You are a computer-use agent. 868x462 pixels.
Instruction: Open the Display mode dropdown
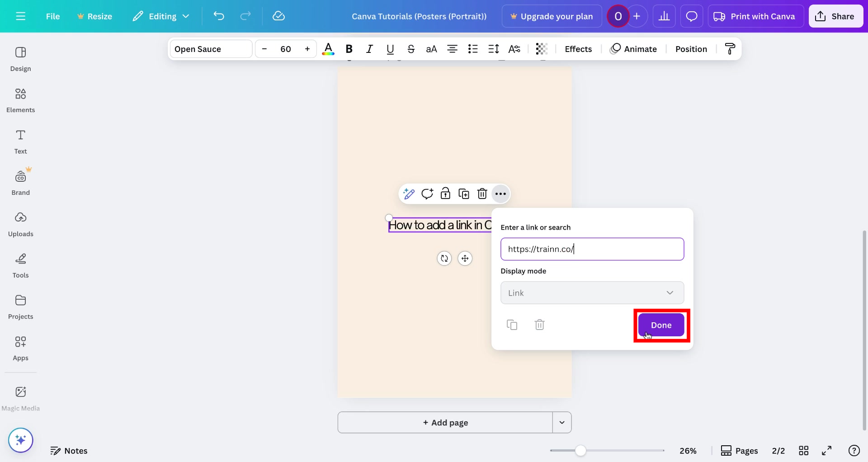[592, 292]
